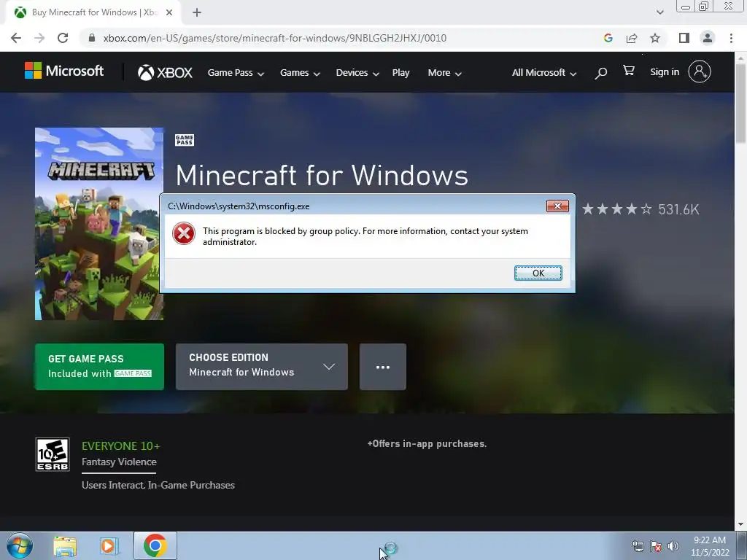Expand the Devices menu
747x560 pixels.
tap(357, 73)
